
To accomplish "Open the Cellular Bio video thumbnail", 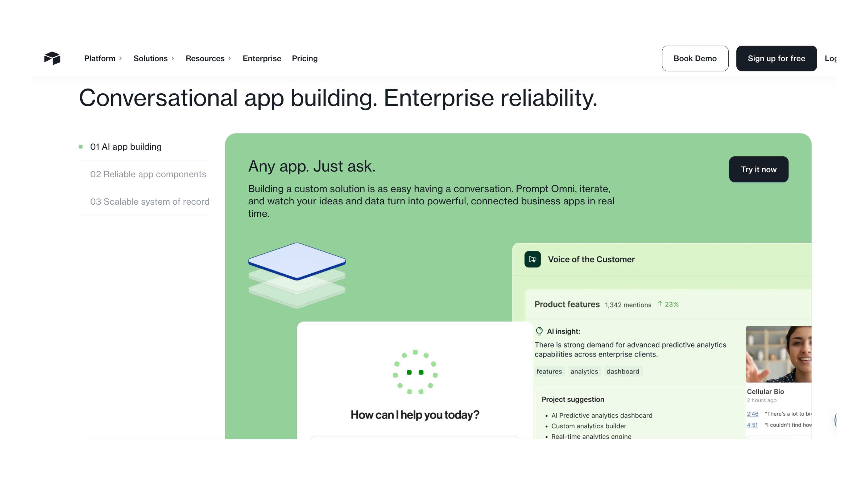I will pos(778,354).
